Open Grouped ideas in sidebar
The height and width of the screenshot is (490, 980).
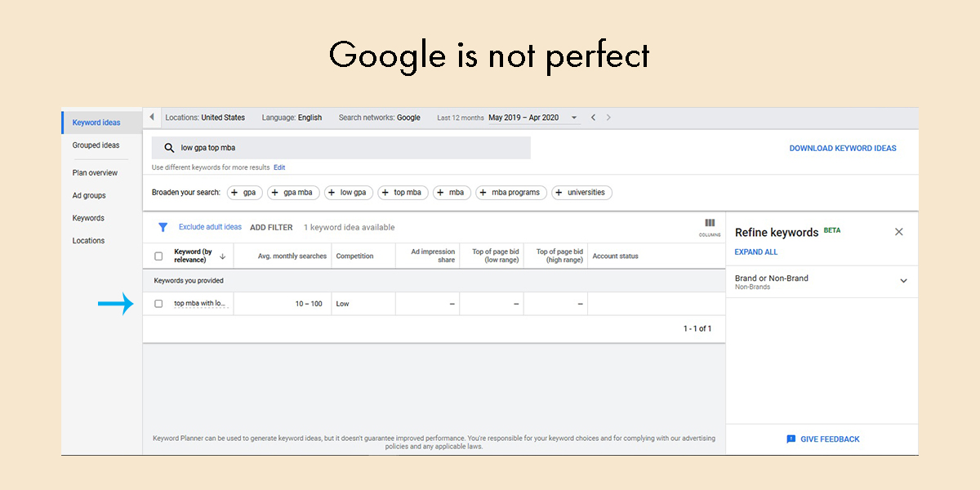click(96, 145)
